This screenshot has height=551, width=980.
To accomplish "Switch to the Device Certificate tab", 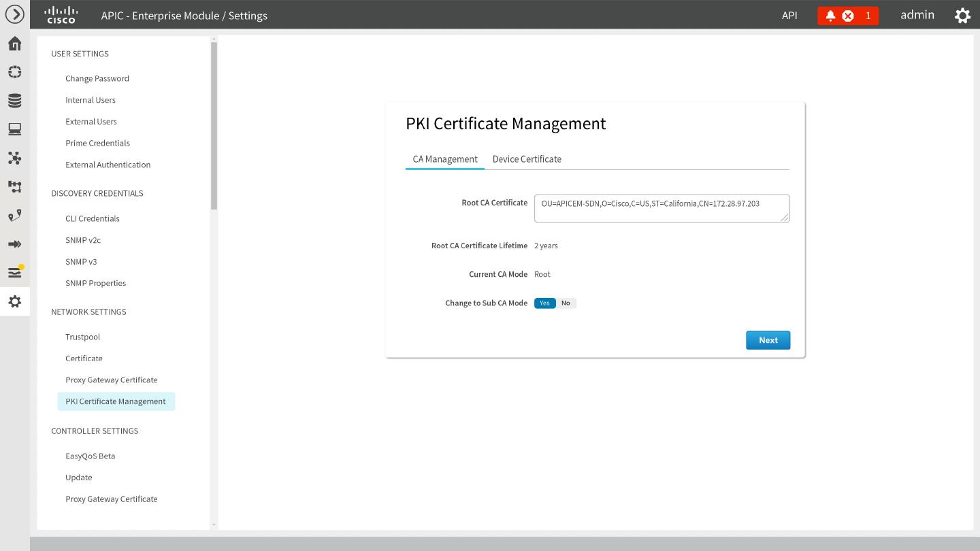I will 527,159.
